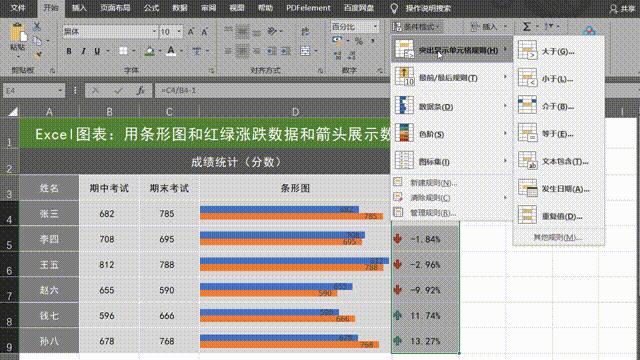Click the 共享 share button
This screenshot has height=360, width=640.
622,9
